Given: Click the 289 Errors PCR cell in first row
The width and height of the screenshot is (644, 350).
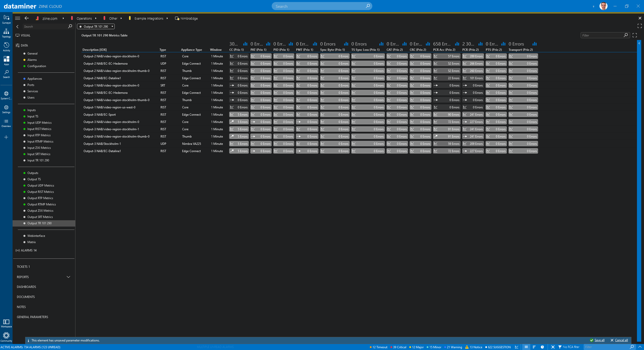Looking at the screenshot, I should (x=473, y=56).
